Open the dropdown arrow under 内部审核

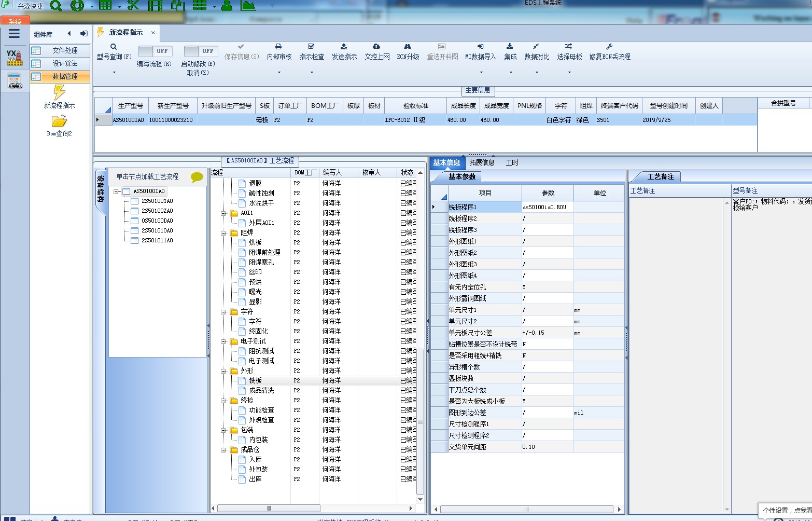(x=279, y=73)
